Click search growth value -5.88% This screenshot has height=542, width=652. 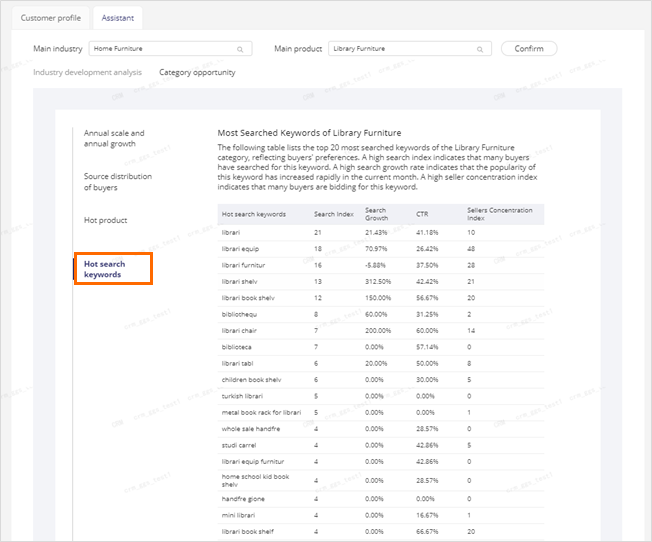[x=375, y=265]
